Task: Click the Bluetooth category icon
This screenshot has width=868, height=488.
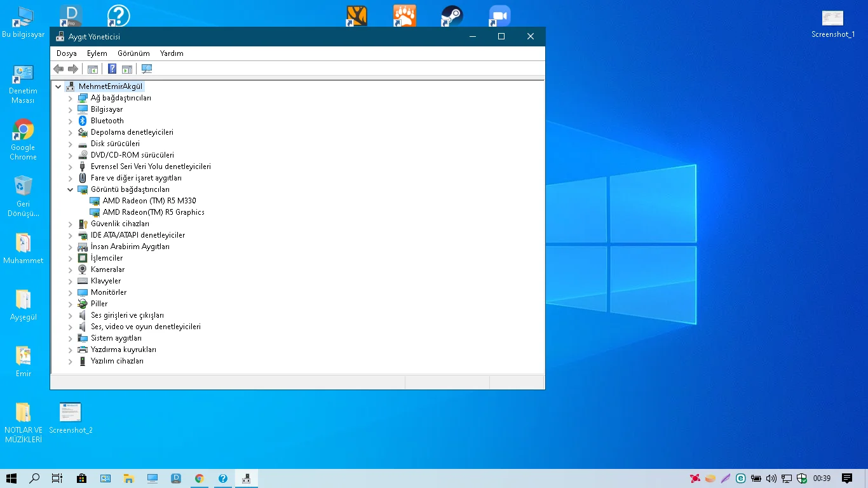Action: (x=83, y=121)
